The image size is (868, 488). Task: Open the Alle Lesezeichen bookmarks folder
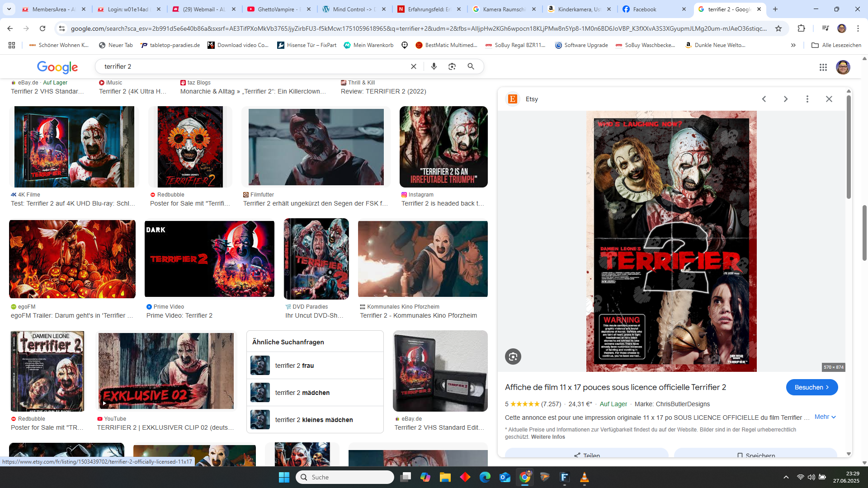coord(836,45)
